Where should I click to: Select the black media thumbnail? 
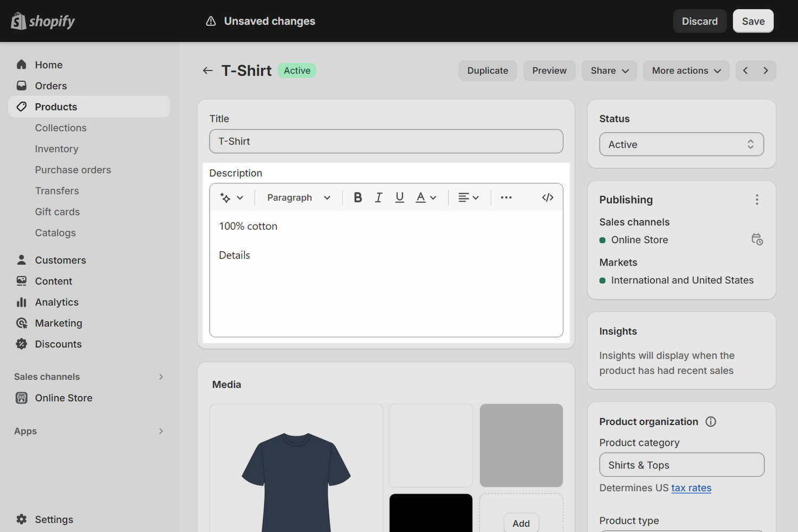(x=430, y=512)
